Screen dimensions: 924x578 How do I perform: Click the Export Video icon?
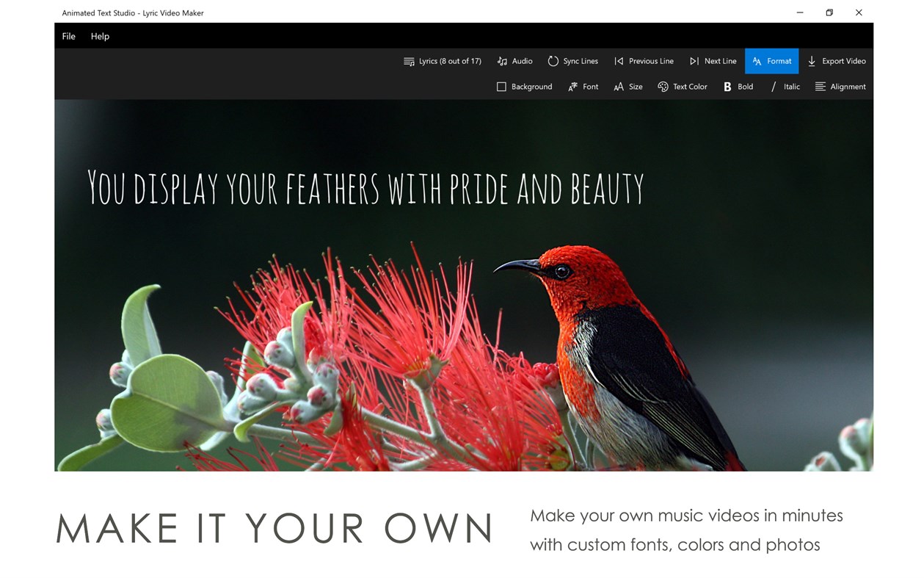tap(812, 61)
